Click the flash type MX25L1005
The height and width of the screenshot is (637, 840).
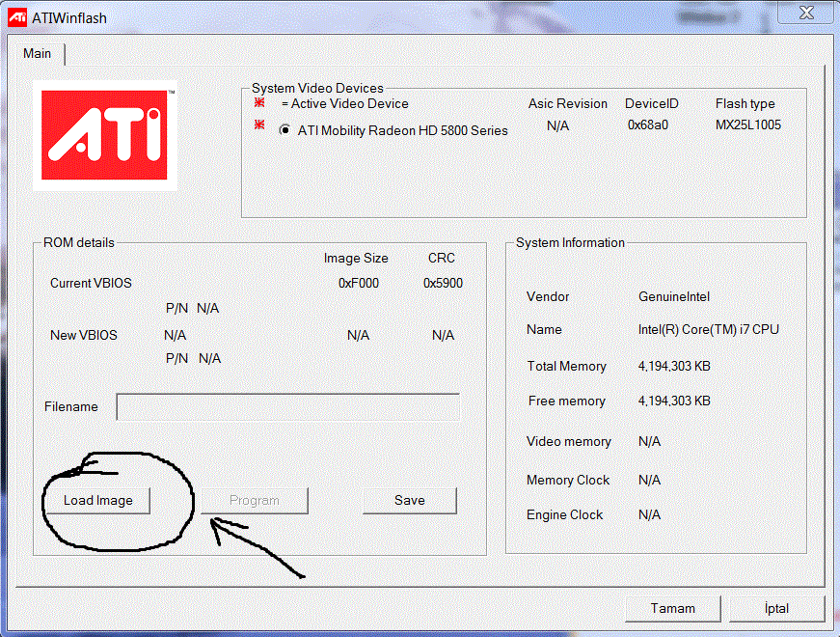(748, 125)
